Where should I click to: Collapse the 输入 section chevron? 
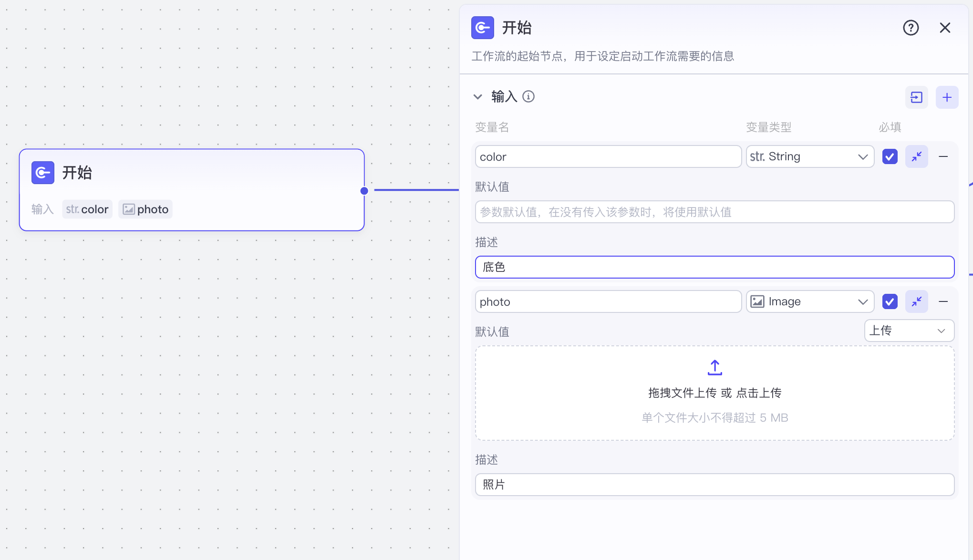pyautogui.click(x=478, y=96)
